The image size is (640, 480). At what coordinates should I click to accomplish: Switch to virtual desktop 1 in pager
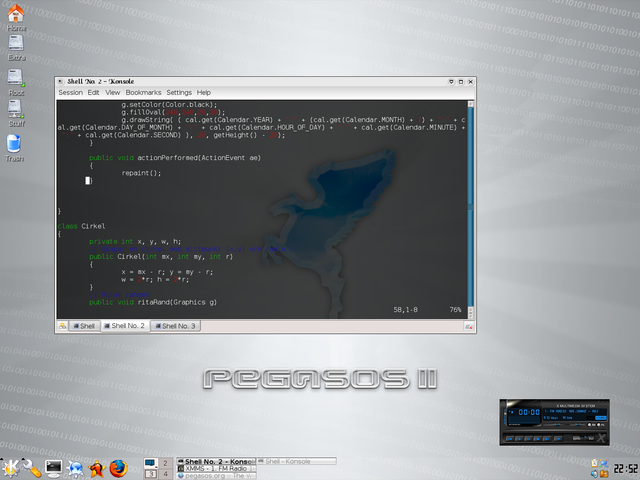[151, 463]
